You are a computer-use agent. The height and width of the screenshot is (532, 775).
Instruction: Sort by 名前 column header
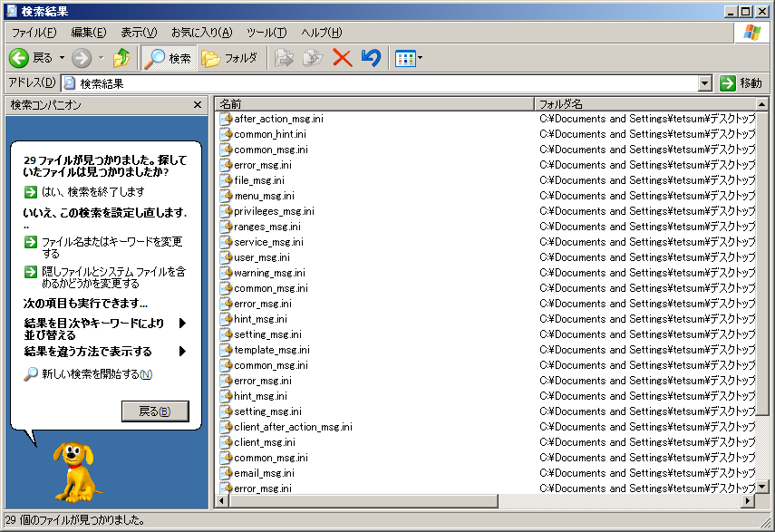(373, 104)
